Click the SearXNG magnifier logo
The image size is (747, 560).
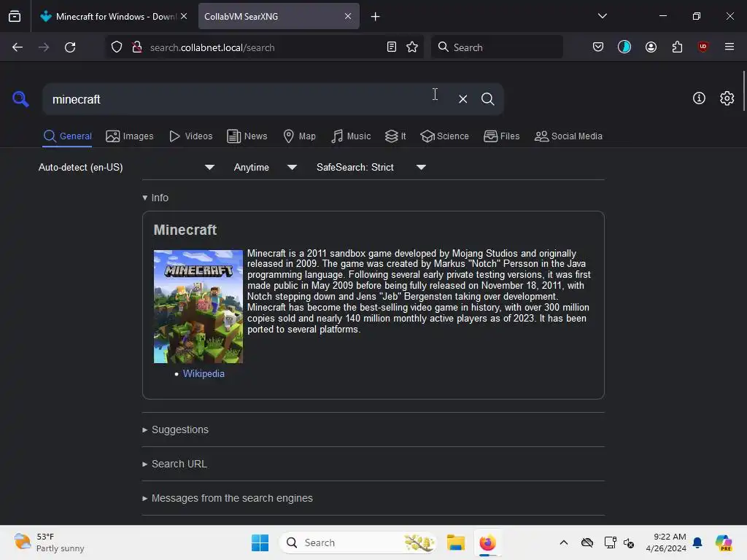coord(20,99)
